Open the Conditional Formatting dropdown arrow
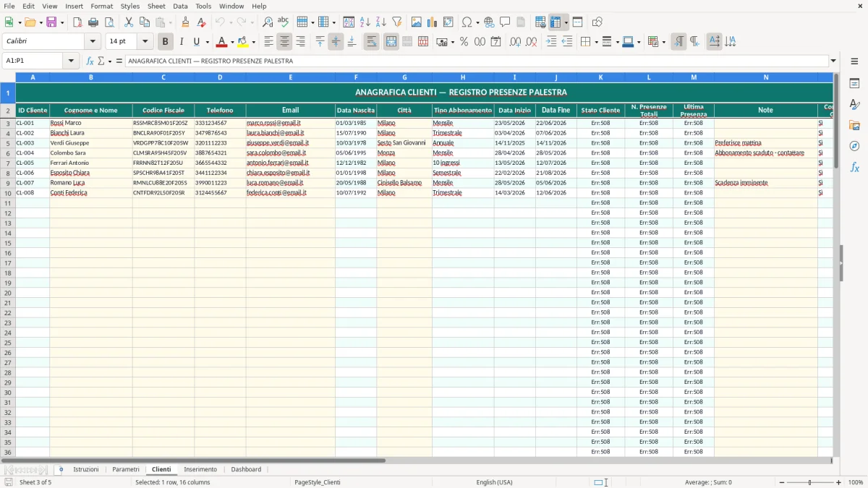This screenshot has height=488, width=868. (663, 42)
